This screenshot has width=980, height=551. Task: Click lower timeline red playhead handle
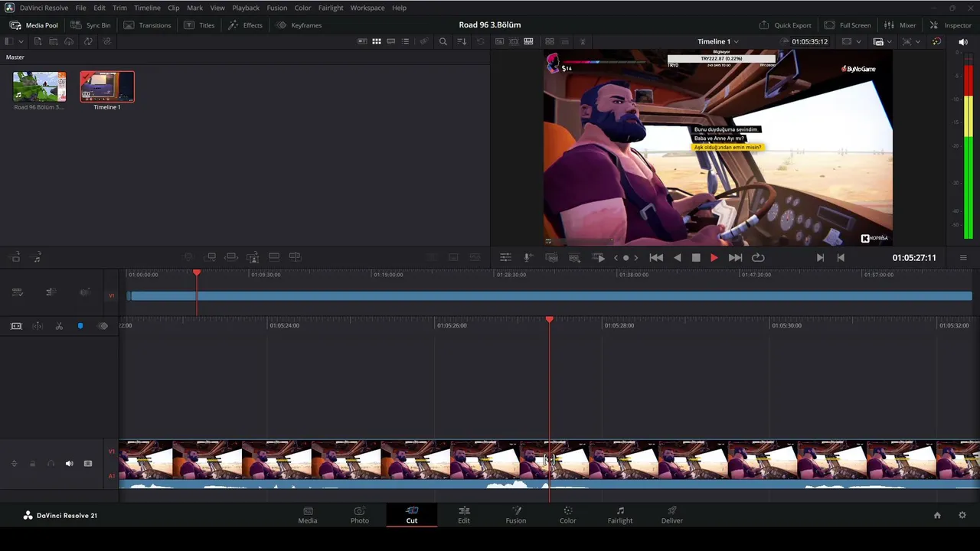click(x=549, y=319)
